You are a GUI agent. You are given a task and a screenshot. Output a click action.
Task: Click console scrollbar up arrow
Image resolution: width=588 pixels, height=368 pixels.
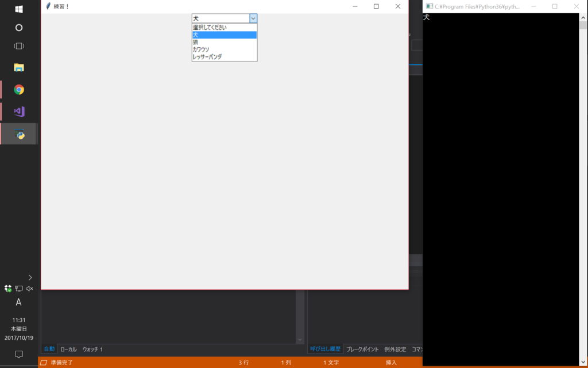click(583, 17)
